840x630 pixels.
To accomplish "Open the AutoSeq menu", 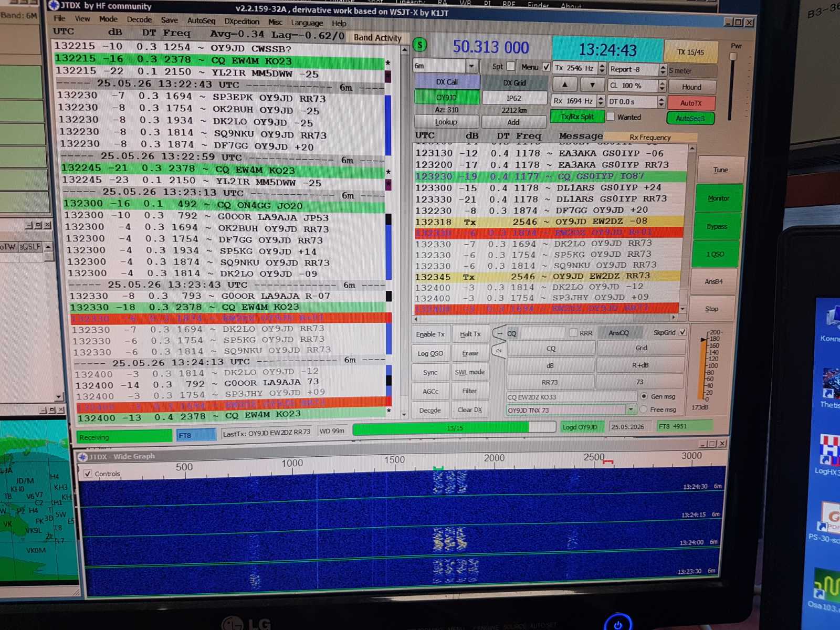I will (201, 20).
